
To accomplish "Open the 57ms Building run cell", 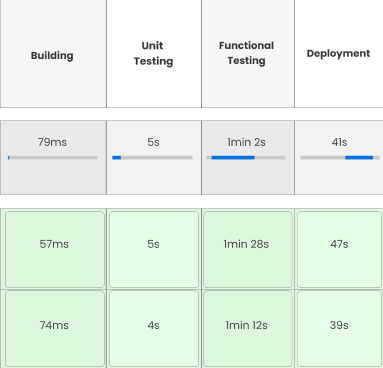I will tap(55, 249).
